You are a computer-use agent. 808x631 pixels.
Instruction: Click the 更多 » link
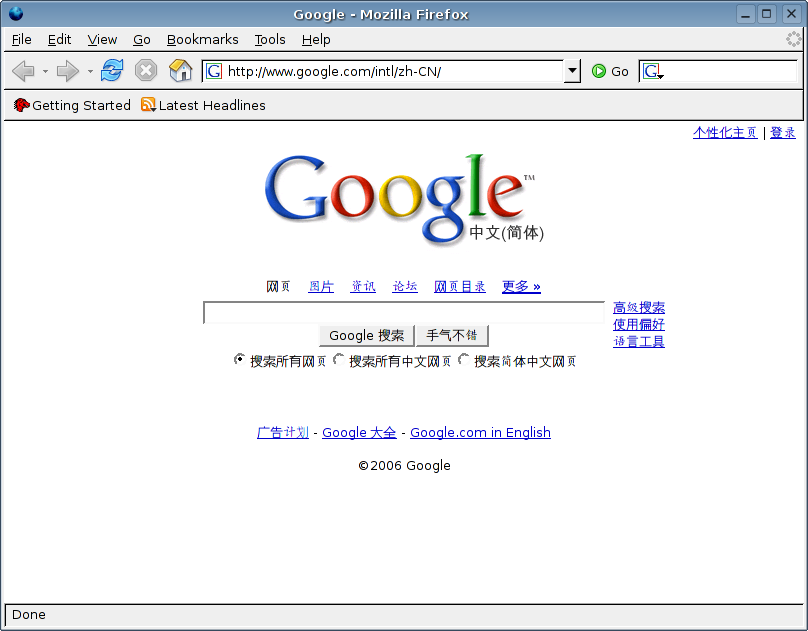pyautogui.click(x=521, y=286)
